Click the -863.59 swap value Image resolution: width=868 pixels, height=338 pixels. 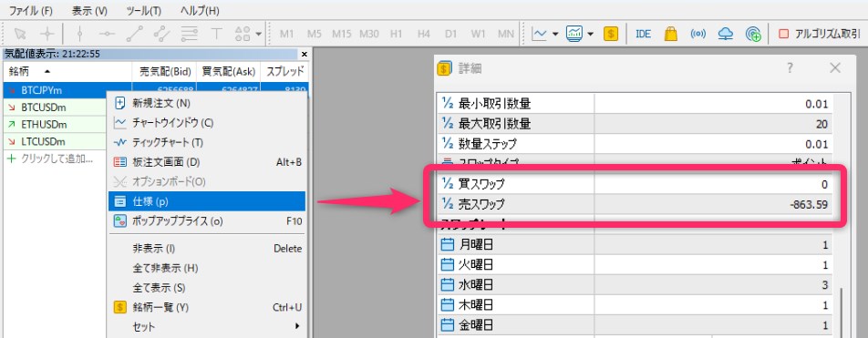point(809,205)
